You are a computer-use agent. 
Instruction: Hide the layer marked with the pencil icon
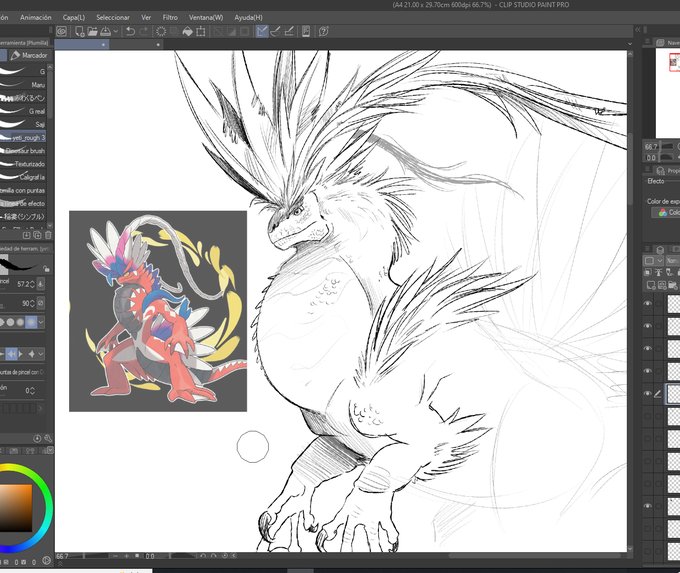click(648, 394)
